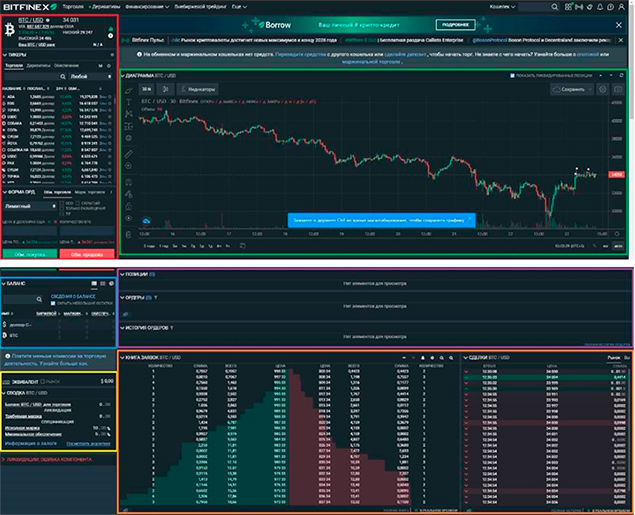Click the Bitfinex logo in the header
The height and width of the screenshot is (515, 635).
pyautogui.click(x=30, y=7)
